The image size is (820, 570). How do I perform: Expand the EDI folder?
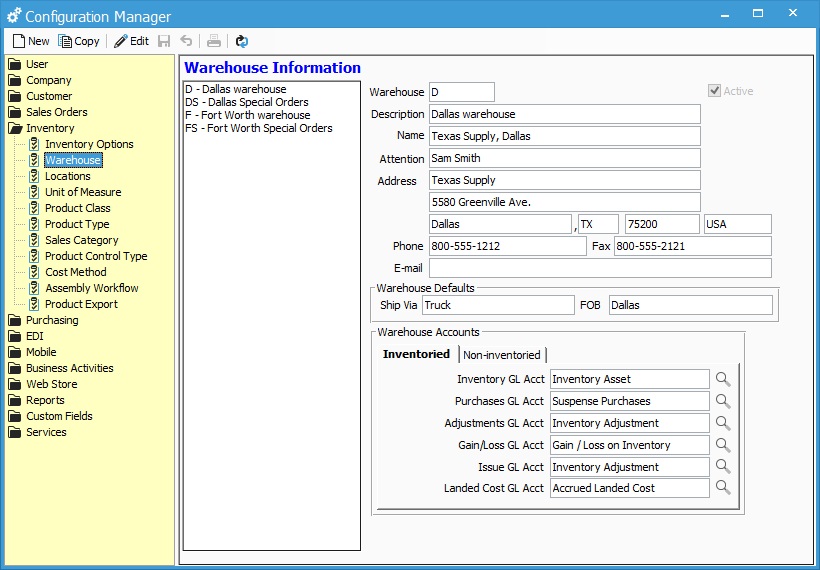[x=15, y=336]
